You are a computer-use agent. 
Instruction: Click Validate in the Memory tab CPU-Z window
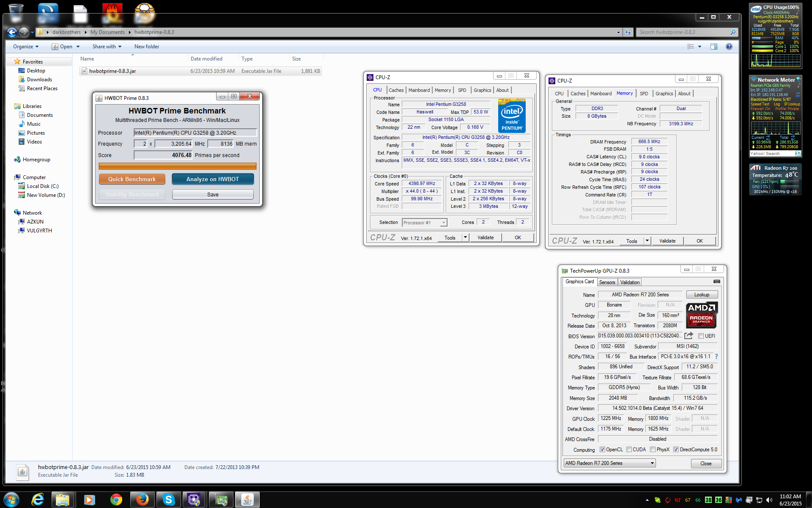tap(667, 241)
